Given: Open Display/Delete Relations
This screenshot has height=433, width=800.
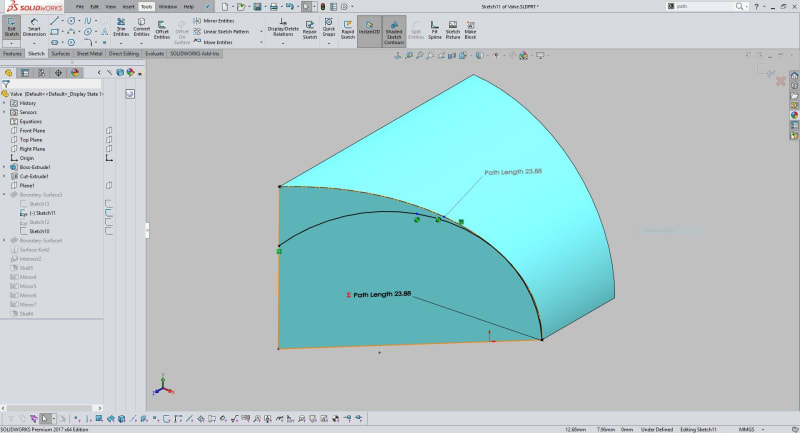Looking at the screenshot, I should (x=283, y=27).
